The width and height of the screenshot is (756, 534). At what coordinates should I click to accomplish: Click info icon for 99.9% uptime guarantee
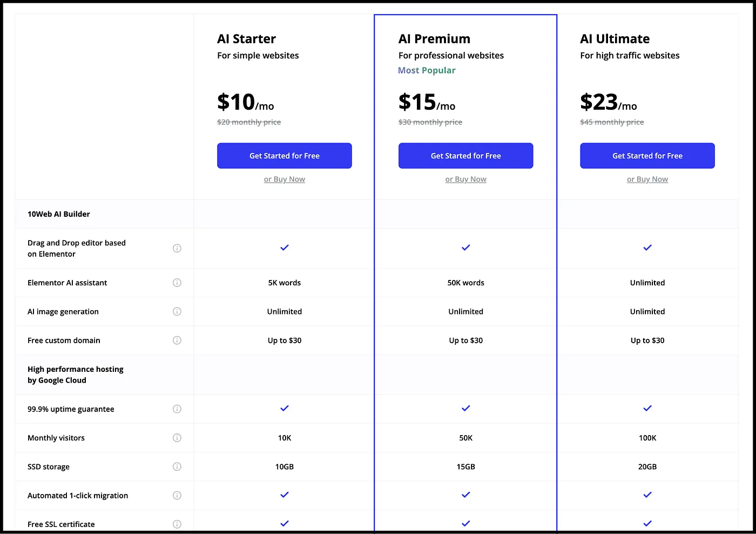pos(177,409)
